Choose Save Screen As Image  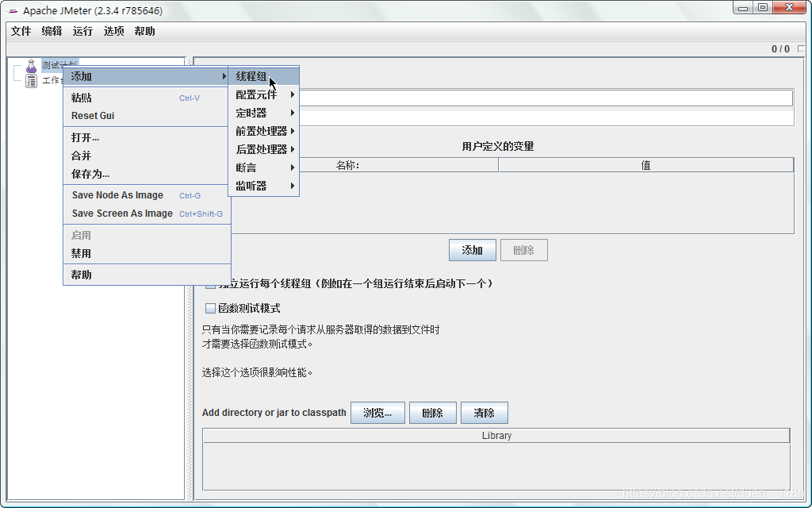tap(147, 214)
